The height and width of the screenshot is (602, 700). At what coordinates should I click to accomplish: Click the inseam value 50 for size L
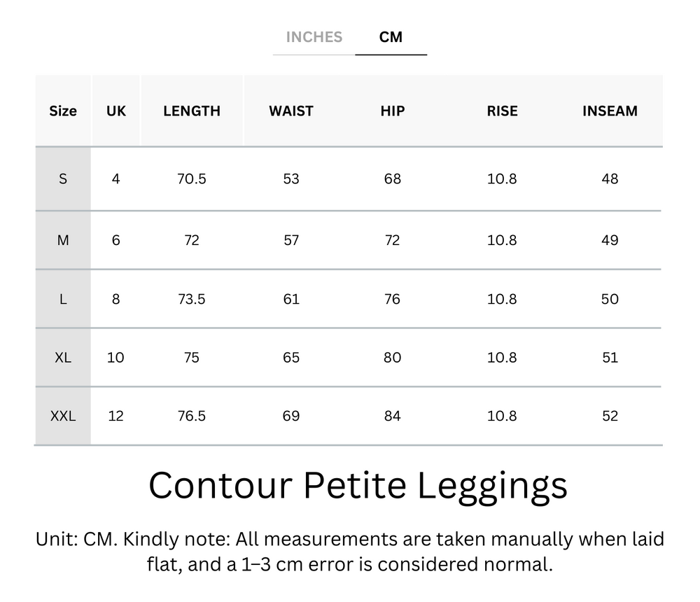(610, 299)
